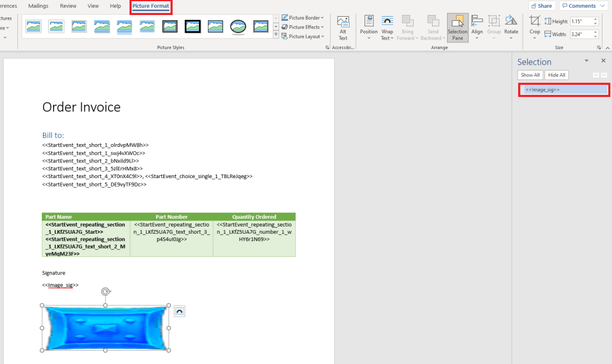Open the Align objects menu

pos(477,27)
